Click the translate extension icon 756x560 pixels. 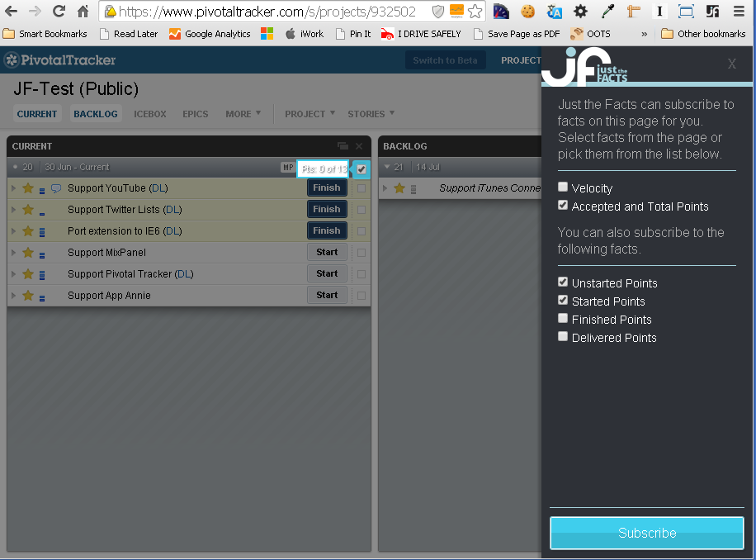554,11
